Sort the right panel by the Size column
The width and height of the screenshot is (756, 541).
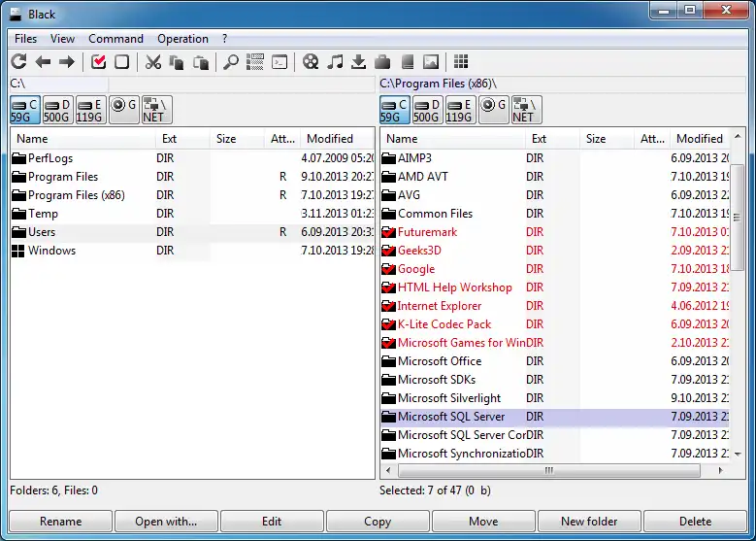tap(607, 139)
